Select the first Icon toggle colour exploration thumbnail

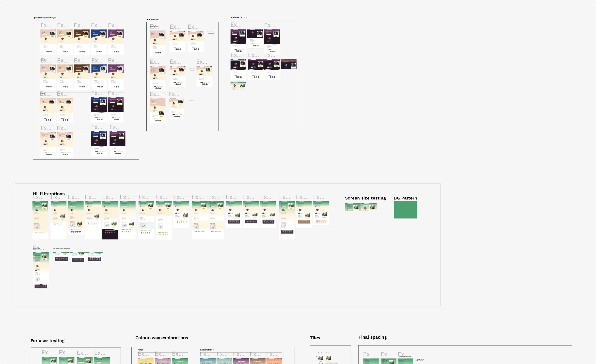[61, 257]
